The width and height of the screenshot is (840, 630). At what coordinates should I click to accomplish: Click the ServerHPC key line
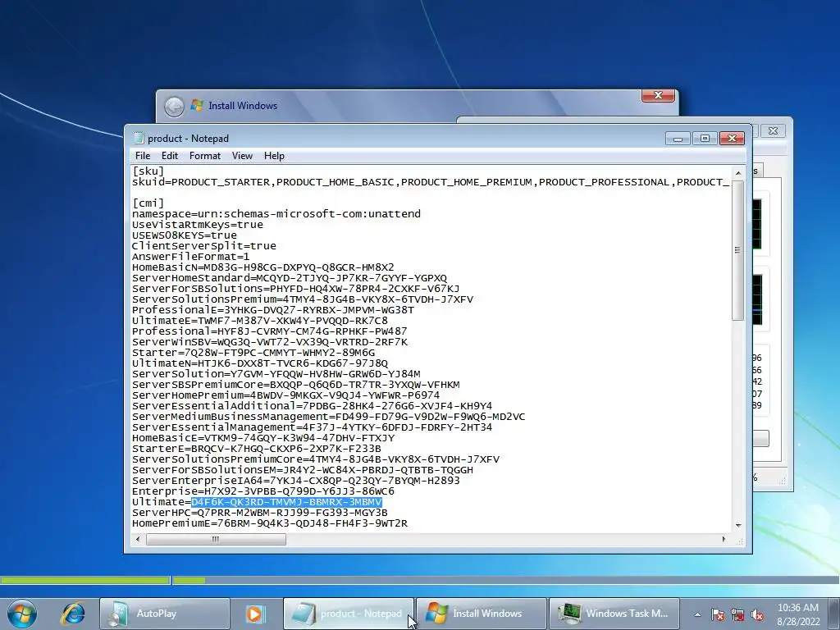260,513
